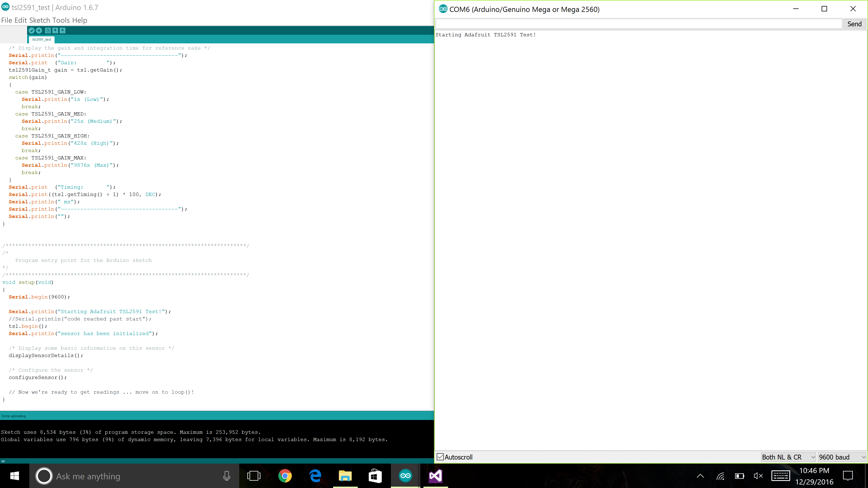Click the Open sketch up-arrow icon
The width and height of the screenshot is (868, 488).
point(55,30)
